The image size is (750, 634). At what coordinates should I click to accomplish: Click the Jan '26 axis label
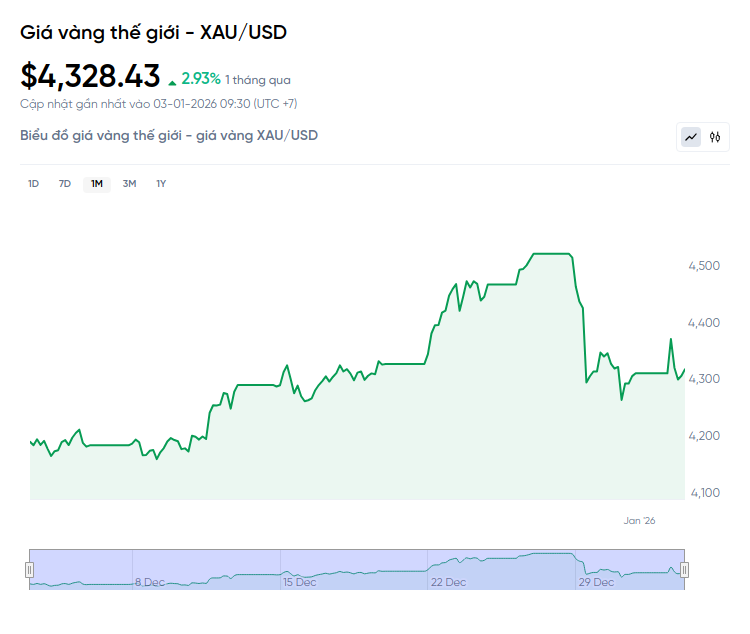[639, 520]
